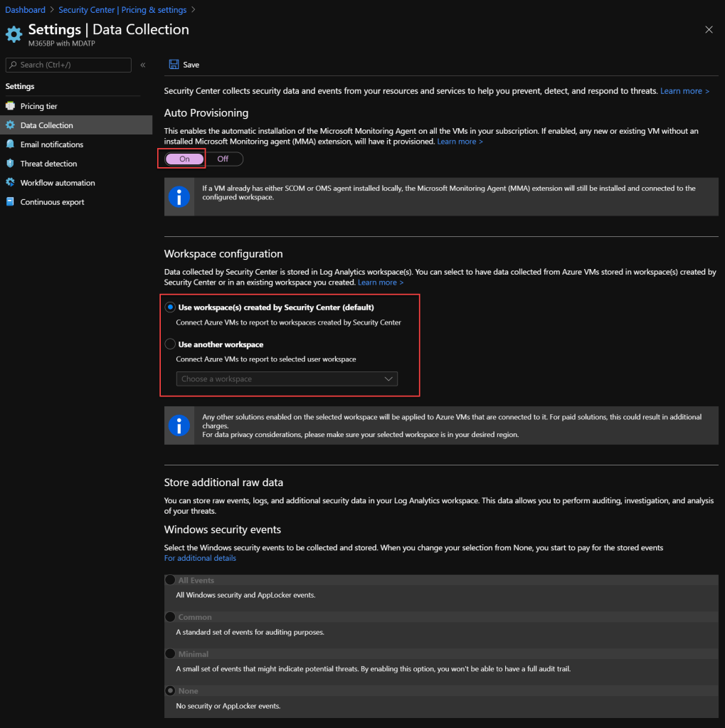Expand breadcrumb chevron after Pricing & settings
This screenshot has height=728, width=725.
coord(194,10)
